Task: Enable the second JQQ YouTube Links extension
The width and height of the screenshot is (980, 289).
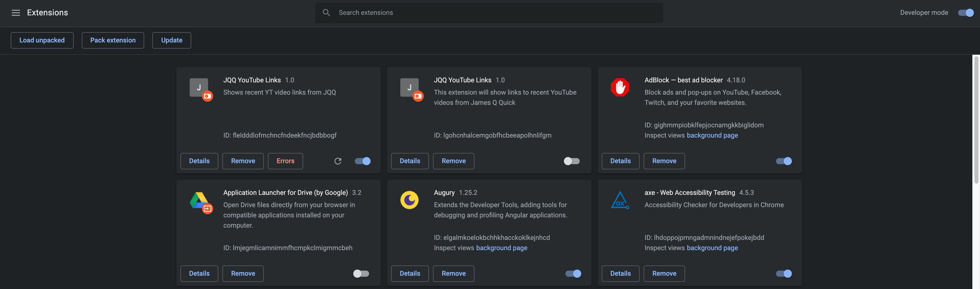Action: (572, 161)
